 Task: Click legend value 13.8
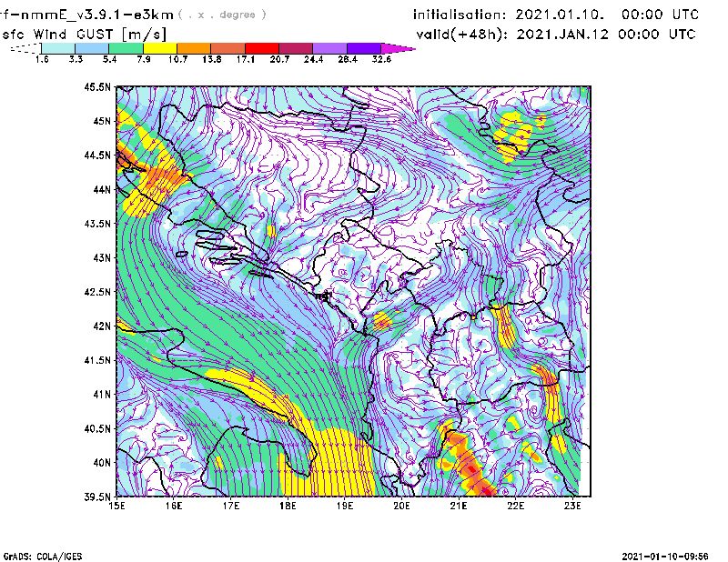pyautogui.click(x=212, y=59)
